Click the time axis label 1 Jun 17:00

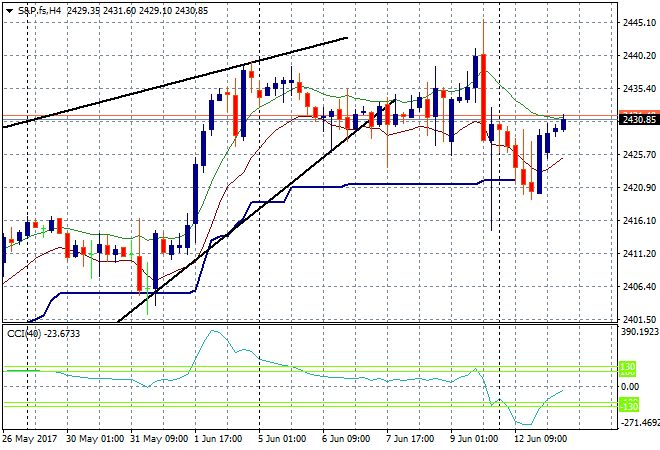pos(218,439)
